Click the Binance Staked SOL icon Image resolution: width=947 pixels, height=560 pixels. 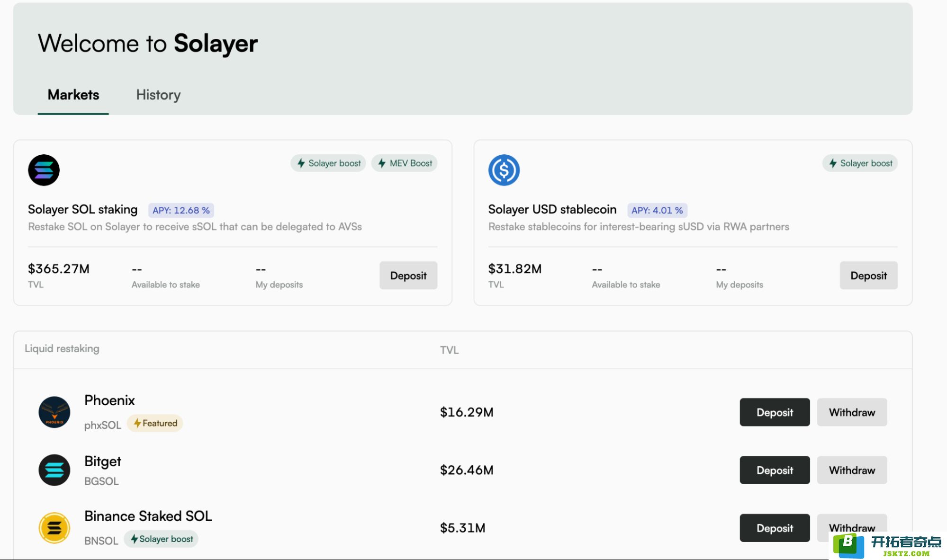(54, 528)
